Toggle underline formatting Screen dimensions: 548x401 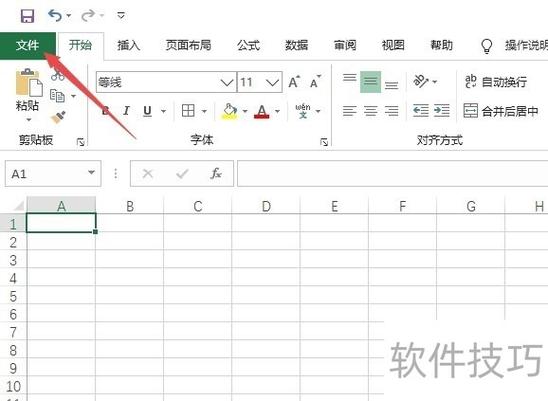[x=147, y=111]
